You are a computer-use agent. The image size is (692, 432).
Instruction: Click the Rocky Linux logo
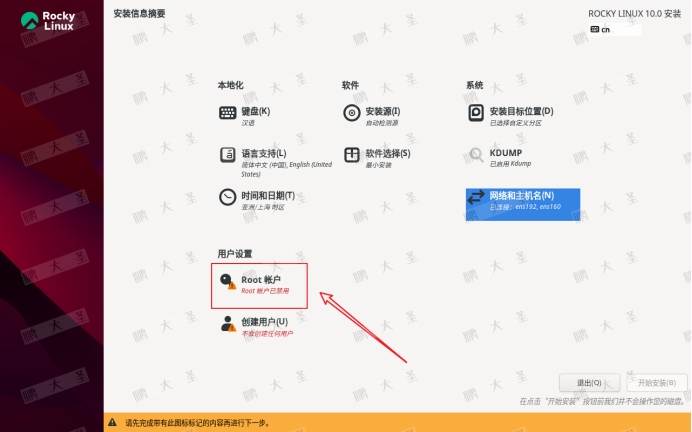(x=52, y=21)
